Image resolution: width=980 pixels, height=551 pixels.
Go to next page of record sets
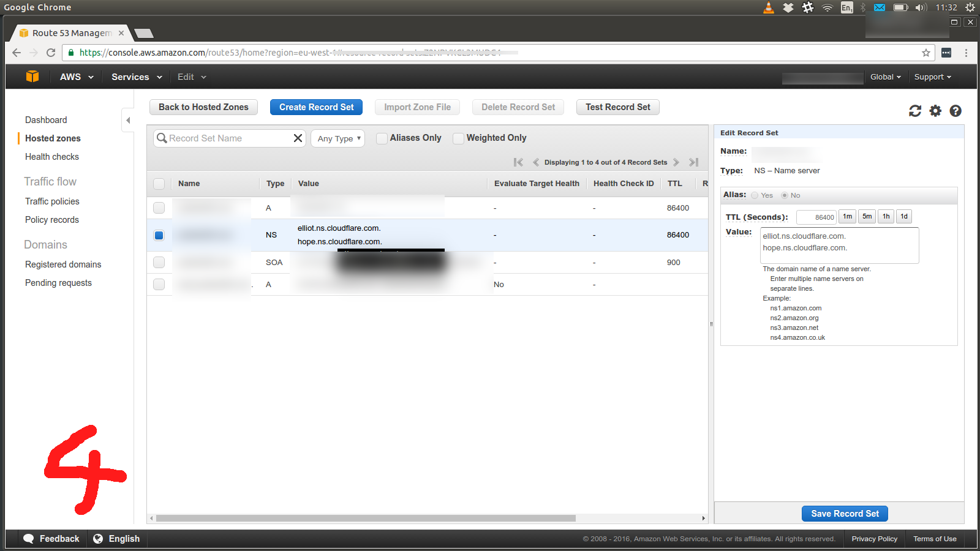coord(676,162)
